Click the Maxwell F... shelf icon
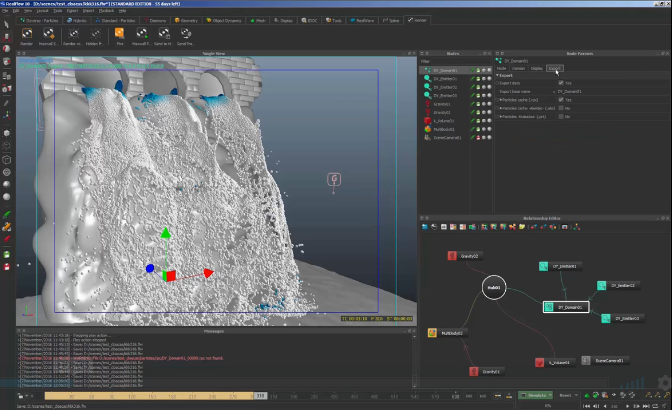This screenshot has height=411, width=672. tap(141, 34)
